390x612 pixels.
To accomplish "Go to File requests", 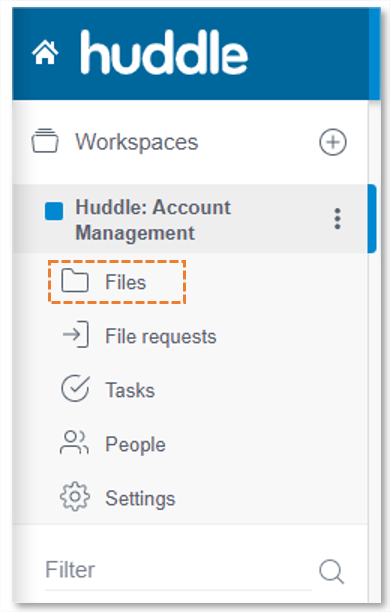I will point(160,336).
